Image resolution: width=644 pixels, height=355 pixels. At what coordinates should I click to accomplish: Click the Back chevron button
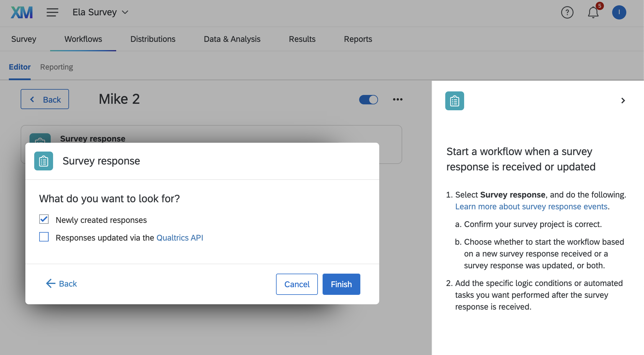click(45, 99)
